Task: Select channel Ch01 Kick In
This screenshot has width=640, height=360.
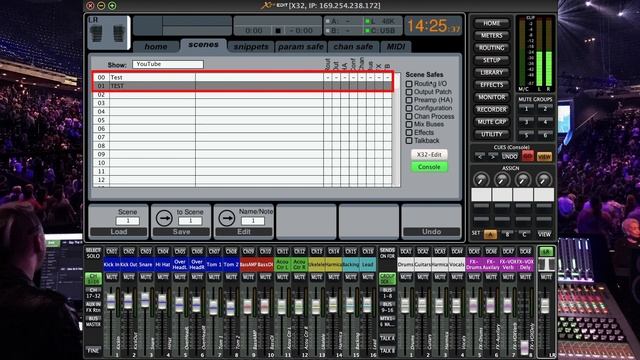Action: point(111,251)
